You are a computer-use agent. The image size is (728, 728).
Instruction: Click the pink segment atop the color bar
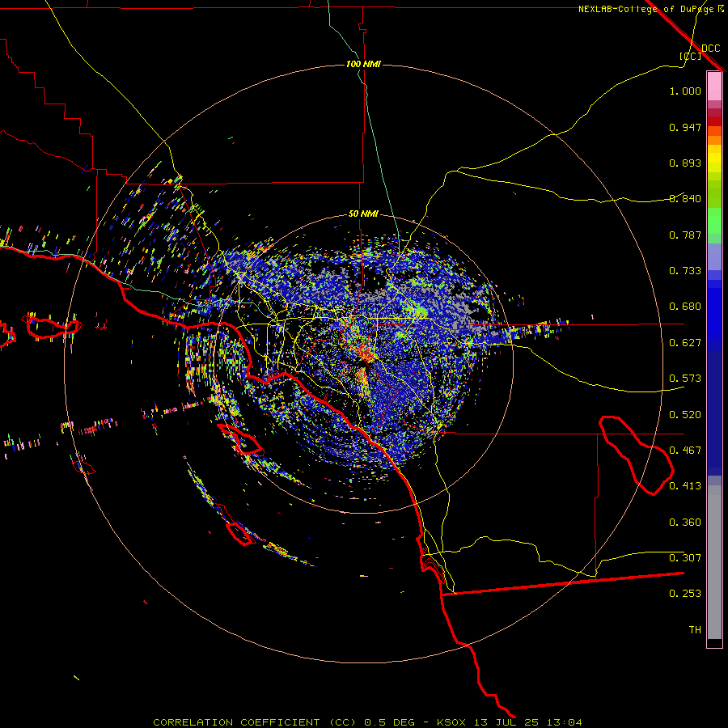(714, 87)
